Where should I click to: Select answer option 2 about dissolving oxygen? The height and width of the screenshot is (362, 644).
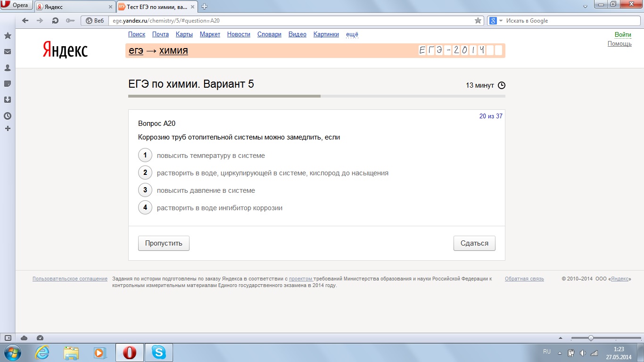click(145, 173)
